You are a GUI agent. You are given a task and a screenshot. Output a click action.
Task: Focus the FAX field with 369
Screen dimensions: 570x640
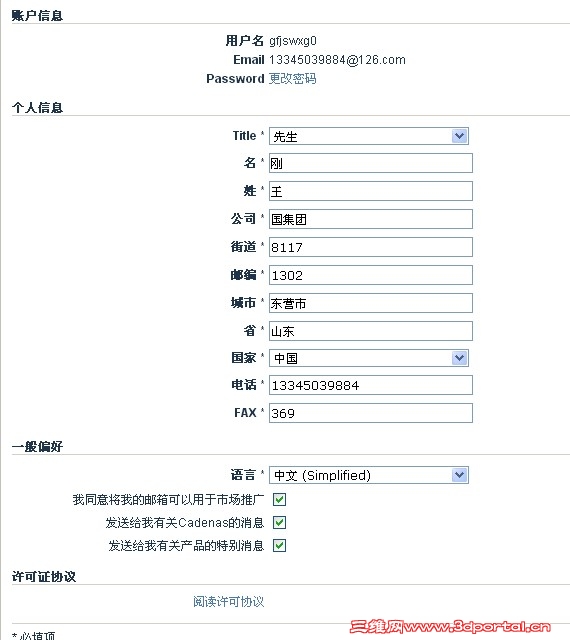point(371,413)
